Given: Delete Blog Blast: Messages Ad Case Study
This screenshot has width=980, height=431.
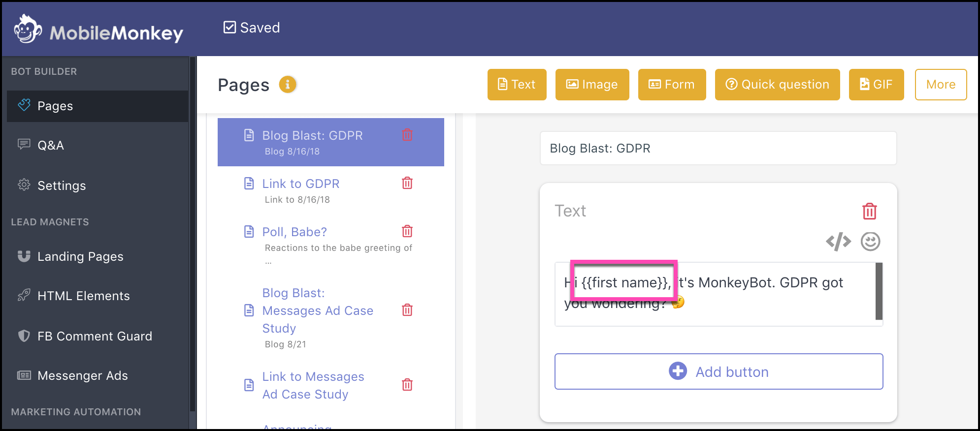Looking at the screenshot, I should click(x=407, y=310).
